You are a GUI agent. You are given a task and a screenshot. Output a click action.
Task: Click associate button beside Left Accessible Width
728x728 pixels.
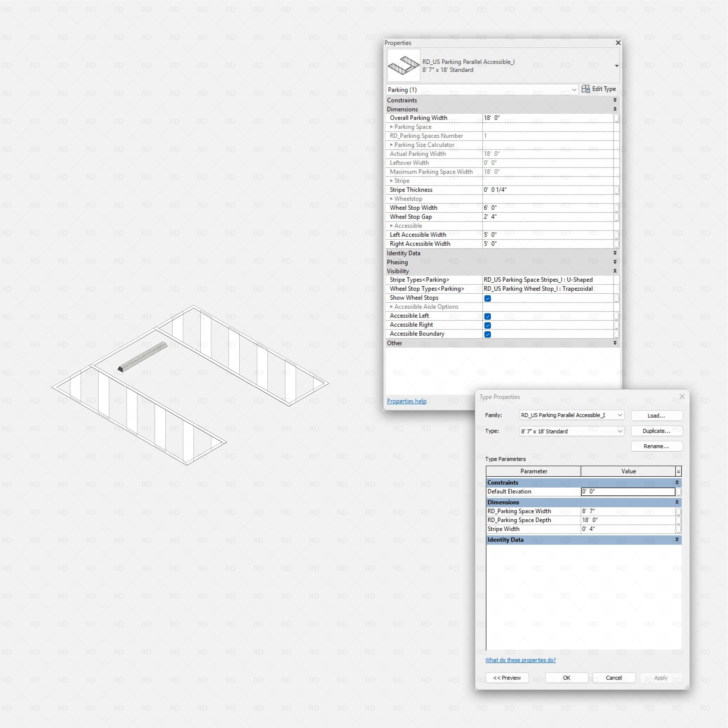[x=617, y=235]
